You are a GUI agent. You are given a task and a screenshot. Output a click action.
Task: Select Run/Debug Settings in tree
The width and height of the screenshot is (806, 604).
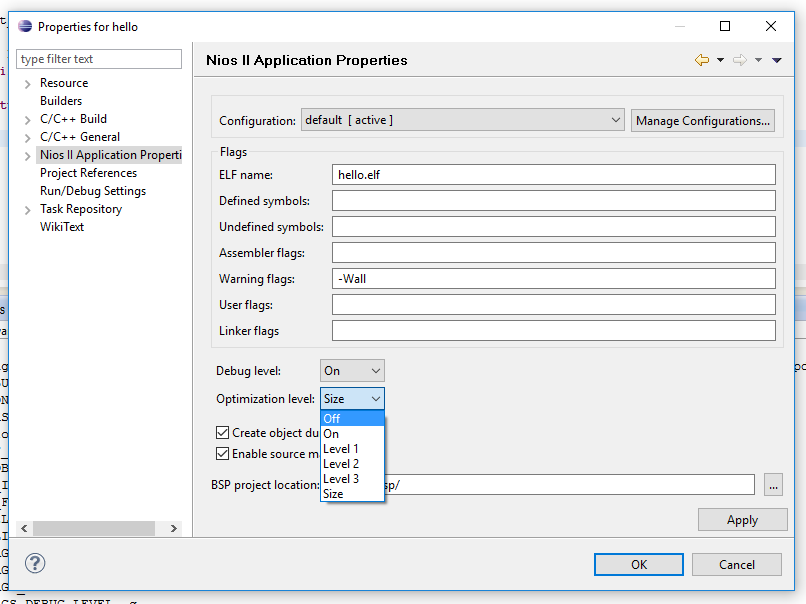[93, 191]
